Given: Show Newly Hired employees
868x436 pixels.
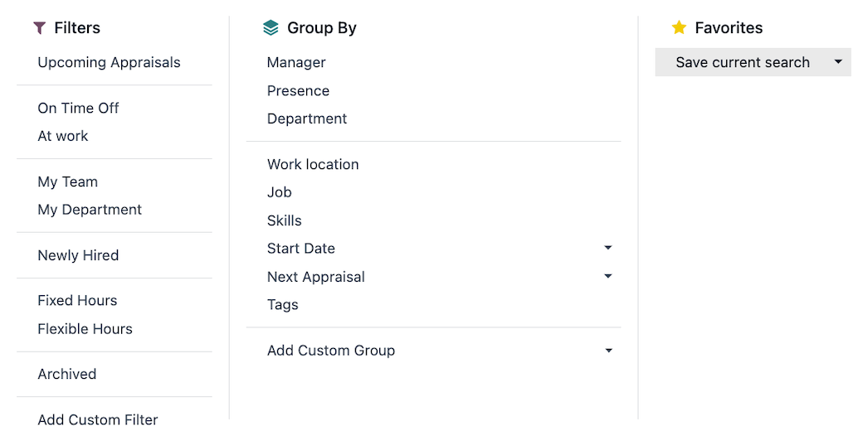Looking at the screenshot, I should (78, 255).
